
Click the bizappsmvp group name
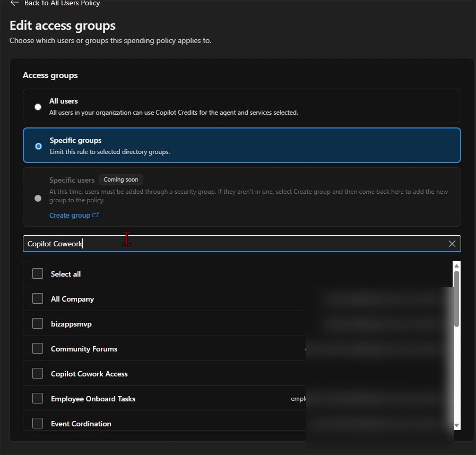click(71, 324)
